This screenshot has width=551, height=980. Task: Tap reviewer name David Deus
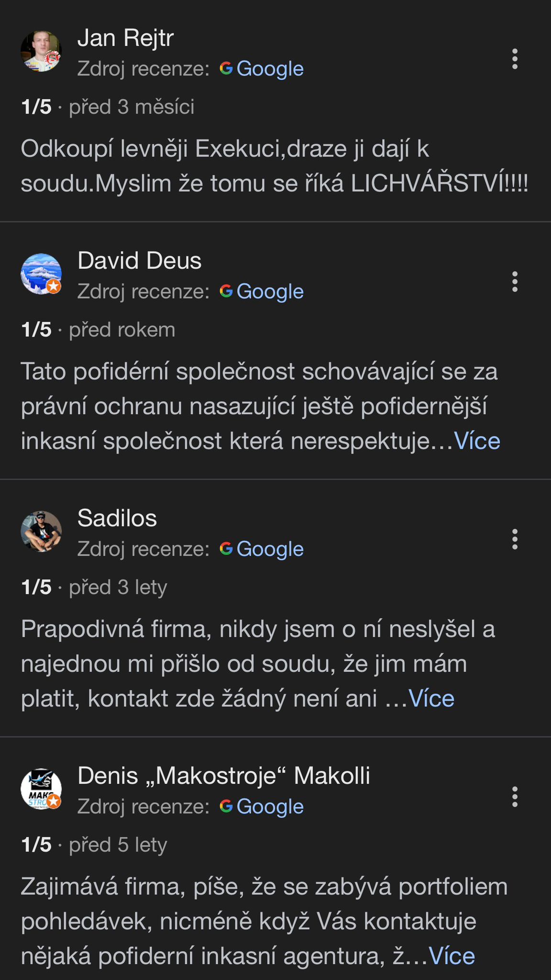point(139,261)
